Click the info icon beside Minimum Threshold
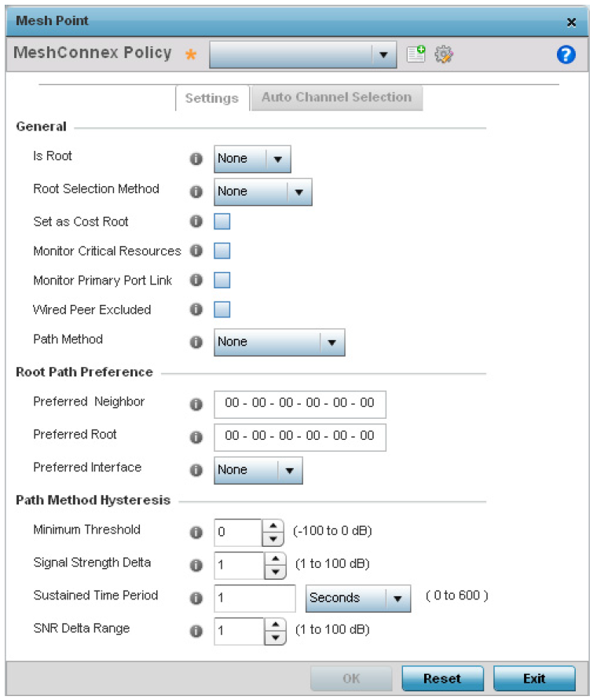Viewport: 597px width, 700px height. coord(196,532)
